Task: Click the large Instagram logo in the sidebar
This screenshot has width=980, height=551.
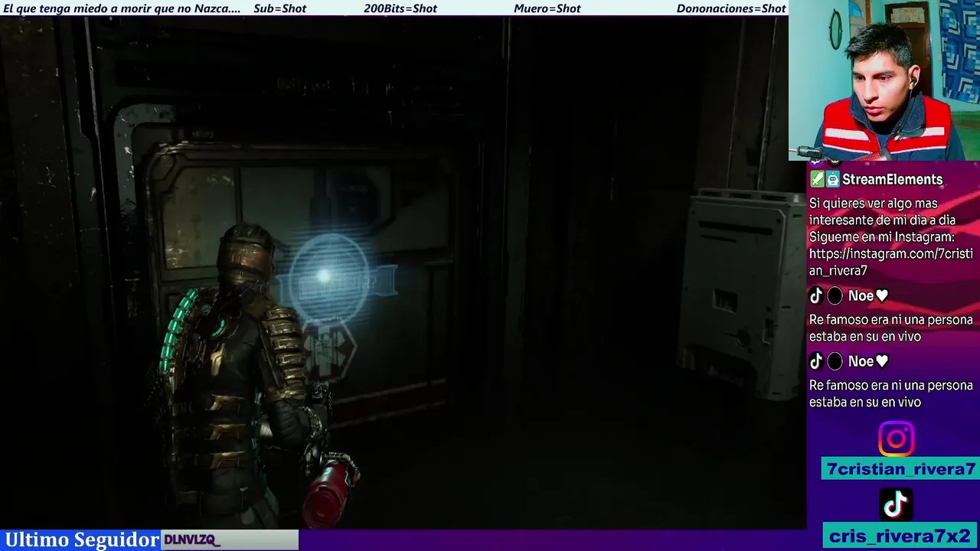Action: pos(896,439)
